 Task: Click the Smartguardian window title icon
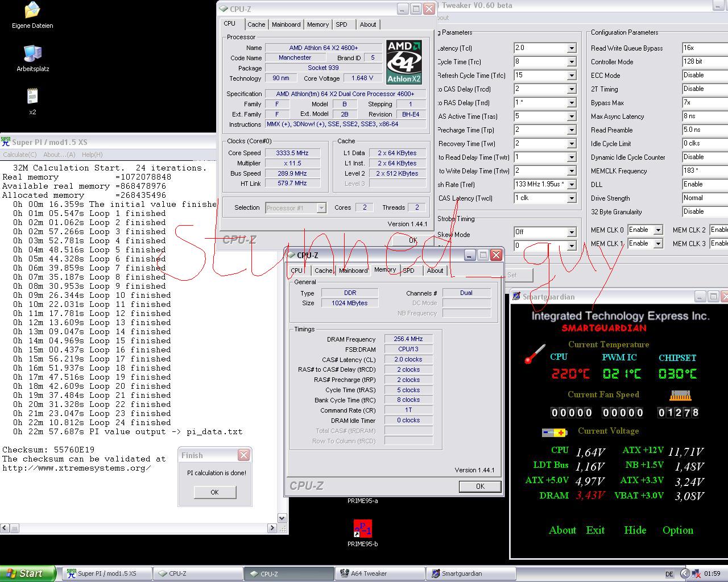[516, 296]
